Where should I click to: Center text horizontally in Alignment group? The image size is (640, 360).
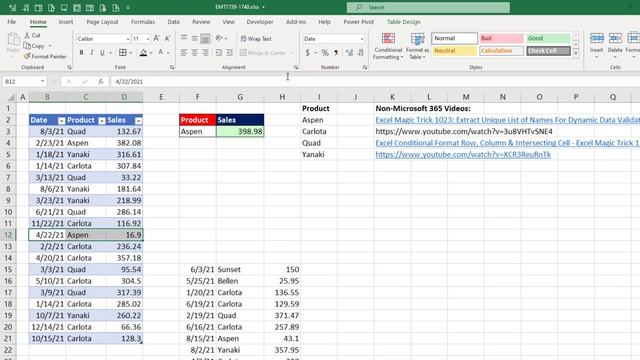(x=195, y=52)
